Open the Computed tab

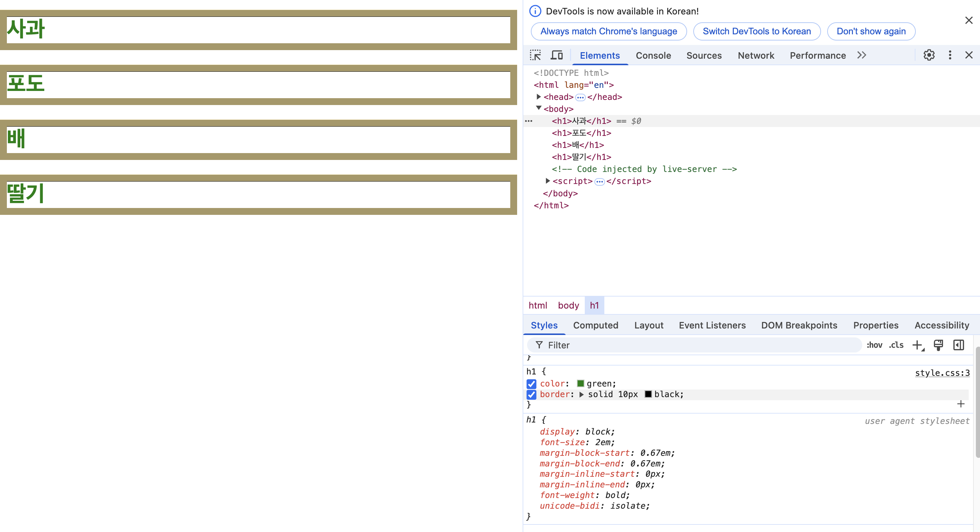[x=595, y=325]
